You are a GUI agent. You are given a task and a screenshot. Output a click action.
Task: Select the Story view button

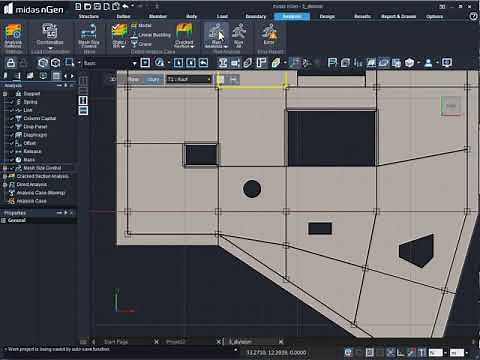click(x=153, y=79)
